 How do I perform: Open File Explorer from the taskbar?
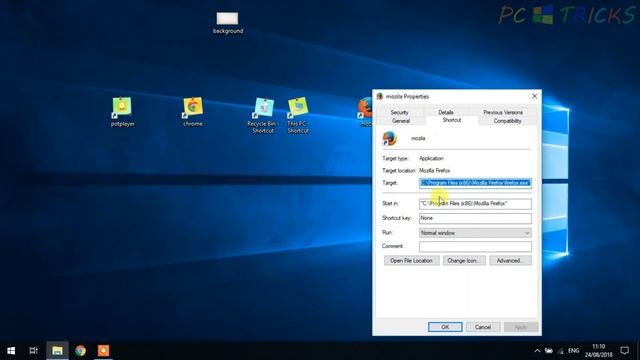point(57,351)
